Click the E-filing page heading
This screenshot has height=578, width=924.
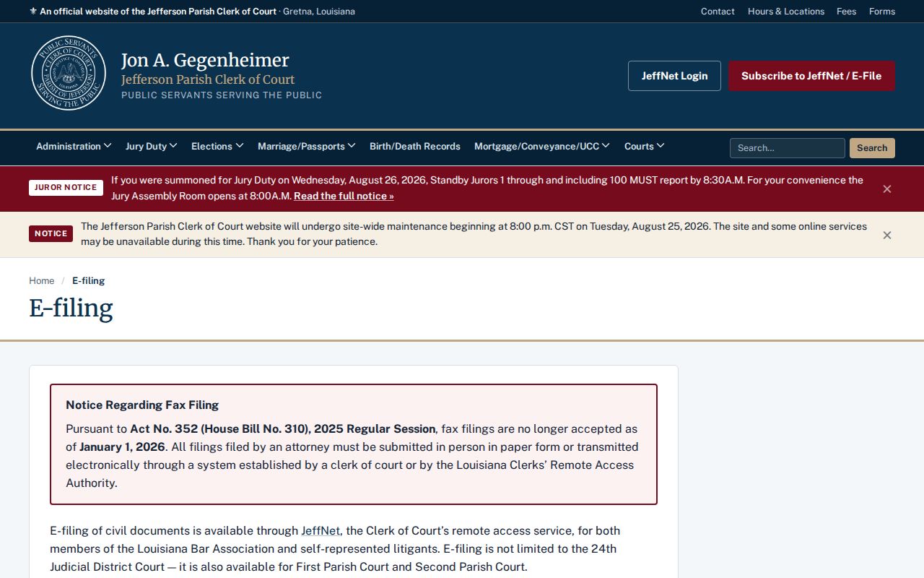tap(71, 309)
